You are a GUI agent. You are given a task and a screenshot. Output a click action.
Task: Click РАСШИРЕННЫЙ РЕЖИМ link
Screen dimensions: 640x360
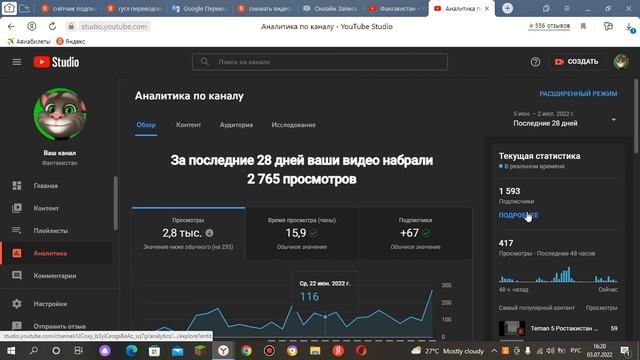point(578,94)
